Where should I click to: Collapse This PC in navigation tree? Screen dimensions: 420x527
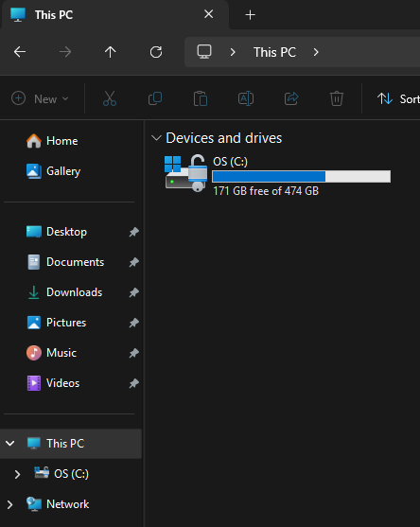click(x=10, y=444)
